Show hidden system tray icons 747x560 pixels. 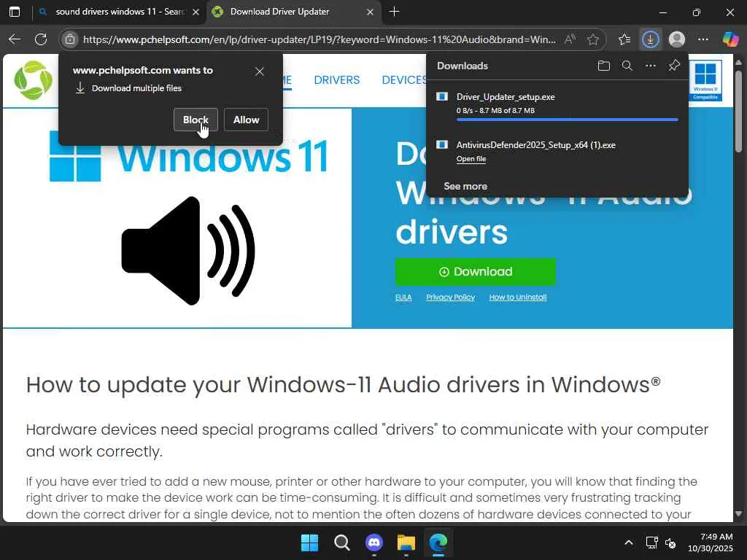click(629, 542)
